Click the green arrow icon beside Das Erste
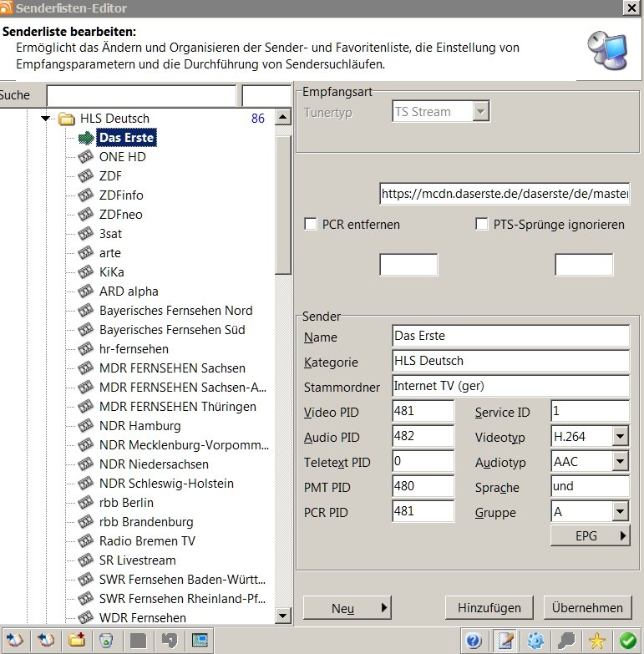Image resolution: width=644 pixels, height=654 pixels. (x=86, y=138)
